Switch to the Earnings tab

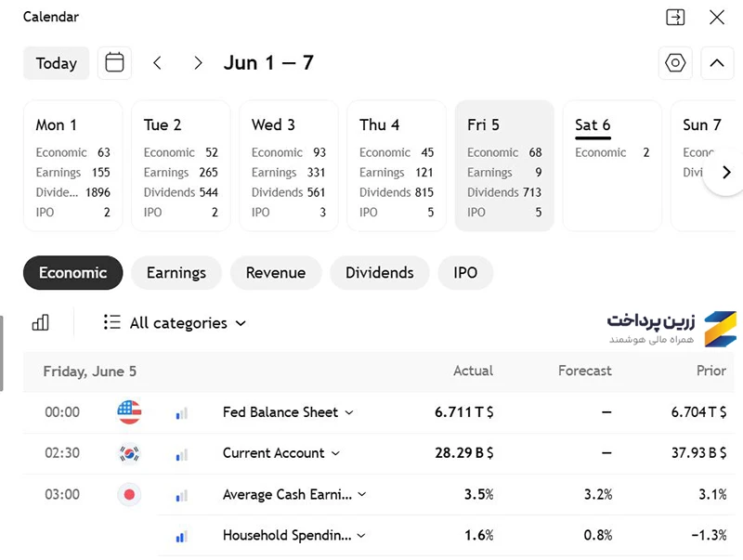(176, 272)
